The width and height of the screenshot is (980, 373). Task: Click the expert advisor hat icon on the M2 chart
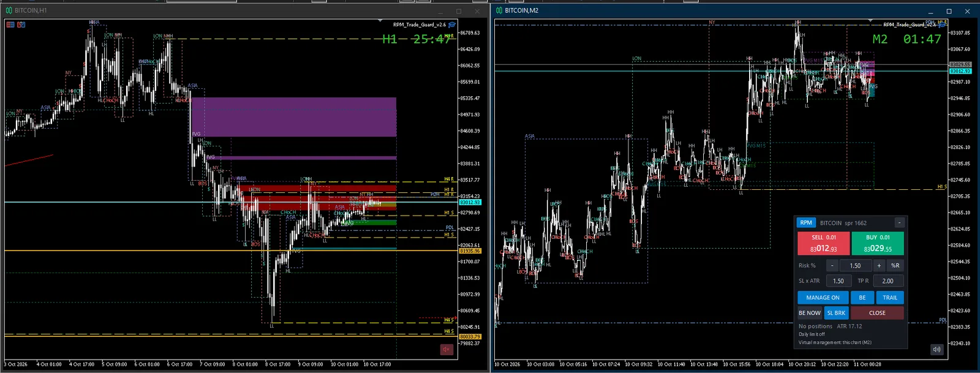[941, 24]
